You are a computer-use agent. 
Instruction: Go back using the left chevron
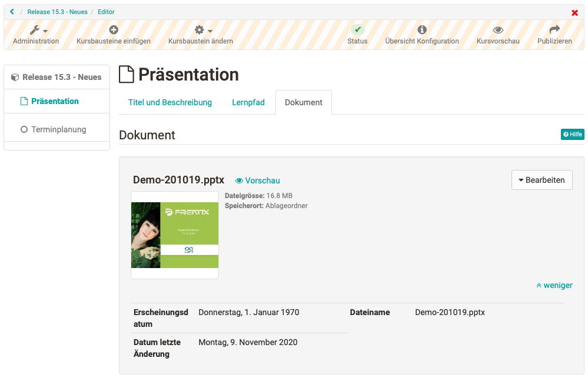pos(12,12)
